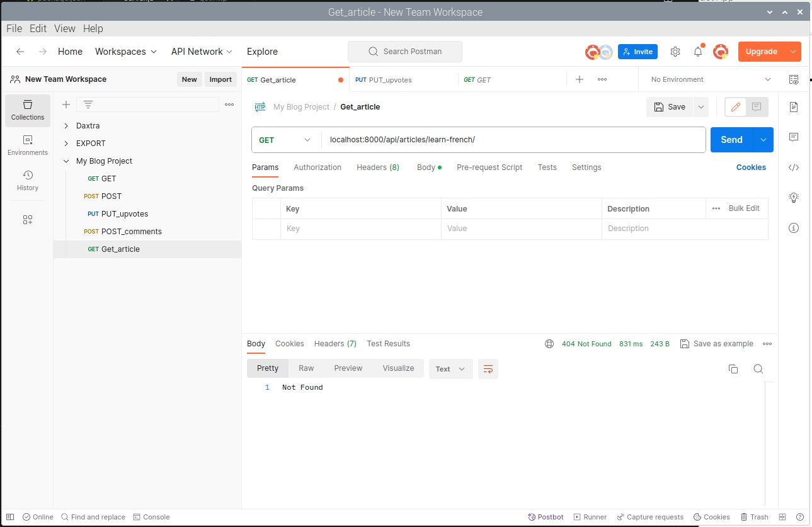Switch to edit mode pencil toggle
The width and height of the screenshot is (812, 527).
coord(735,107)
